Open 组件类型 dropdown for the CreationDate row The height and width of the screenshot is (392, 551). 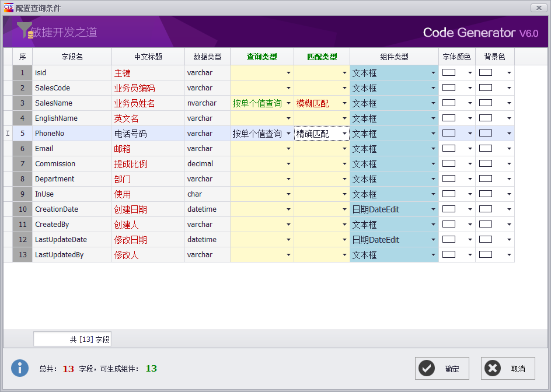[433, 209]
